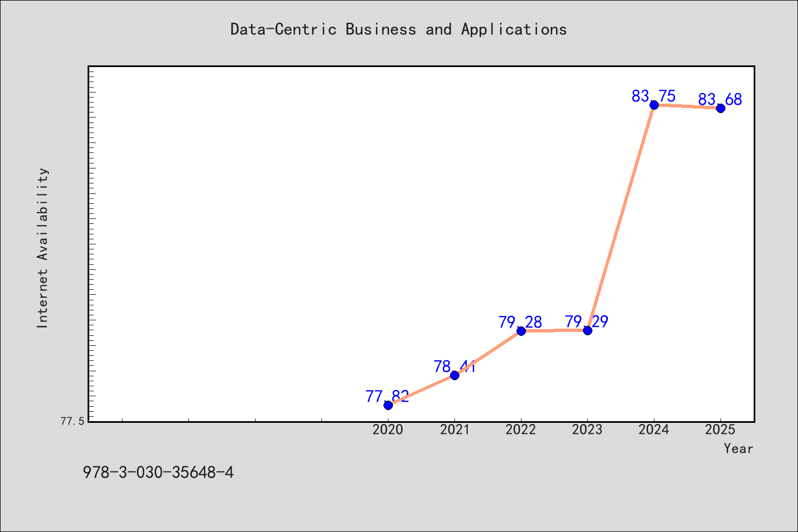Viewport: 798px width, 532px height.
Task: Select the 2022 data point marker
Action: pyautogui.click(x=521, y=331)
